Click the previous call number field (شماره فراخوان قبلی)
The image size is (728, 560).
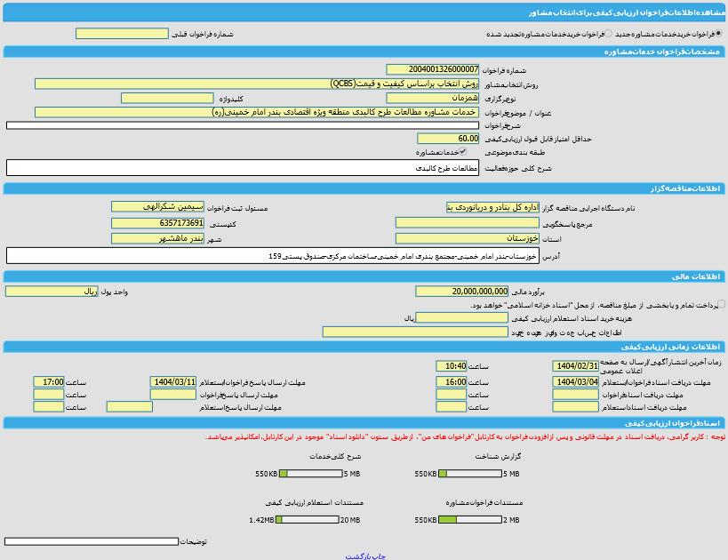coord(122,34)
